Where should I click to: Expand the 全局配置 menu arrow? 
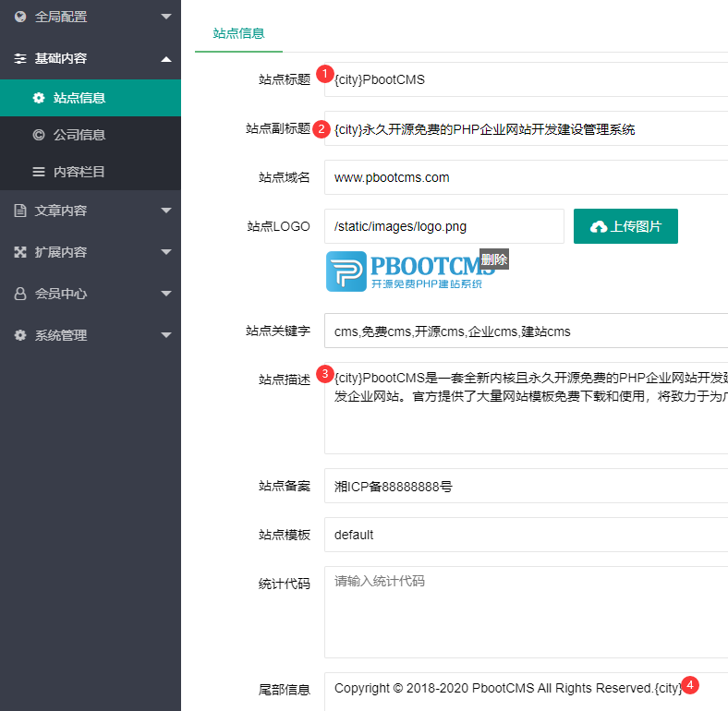point(165,17)
